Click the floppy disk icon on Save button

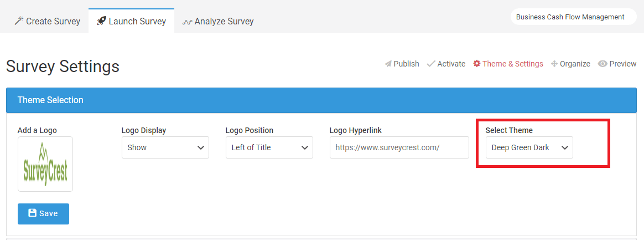click(32, 213)
